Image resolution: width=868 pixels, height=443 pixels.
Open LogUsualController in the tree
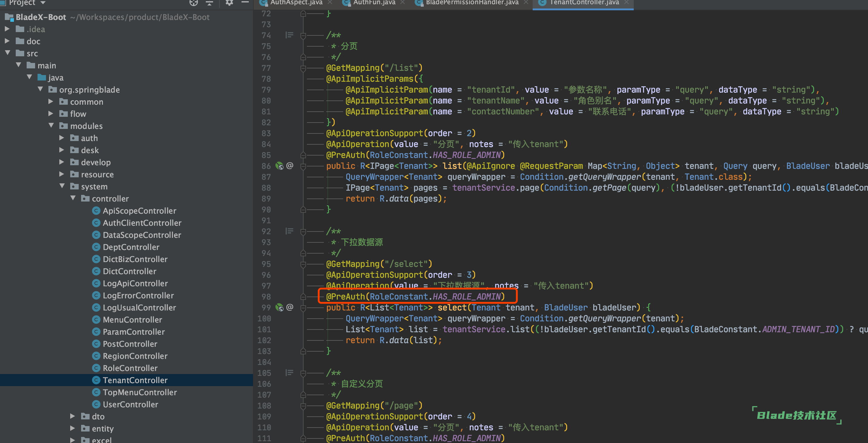click(139, 307)
